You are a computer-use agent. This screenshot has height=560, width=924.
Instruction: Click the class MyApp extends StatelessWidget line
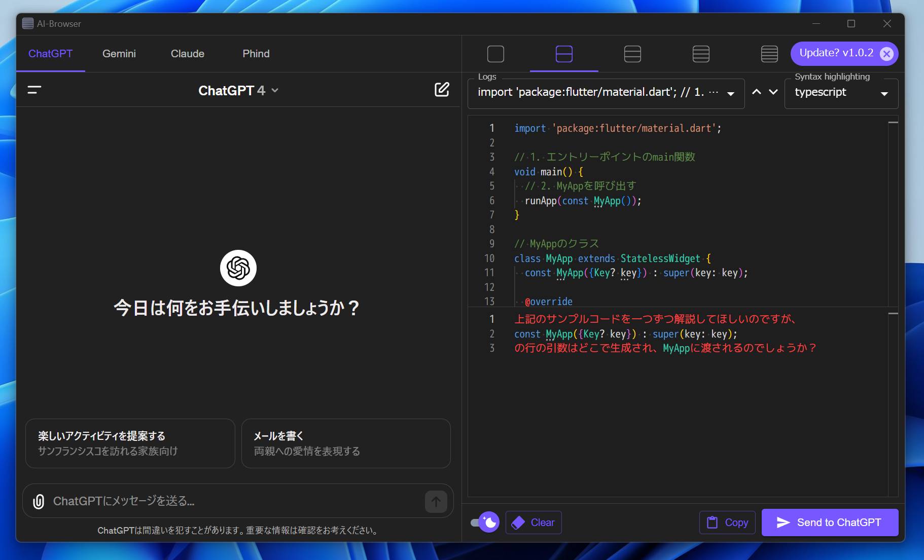[x=613, y=258]
